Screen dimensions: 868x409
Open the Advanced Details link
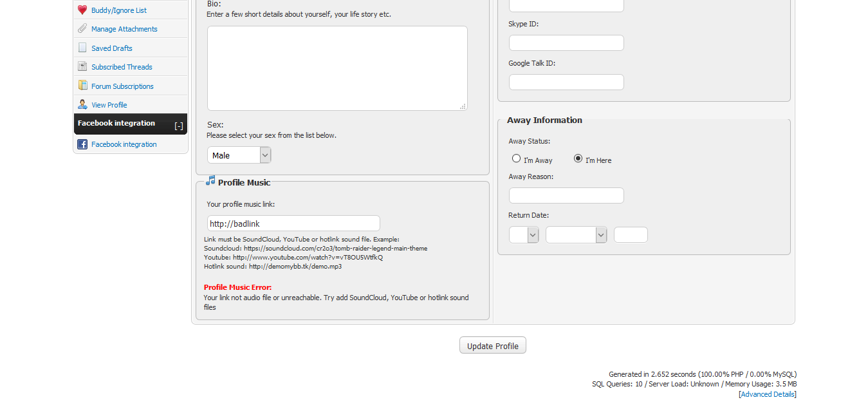(x=768, y=394)
